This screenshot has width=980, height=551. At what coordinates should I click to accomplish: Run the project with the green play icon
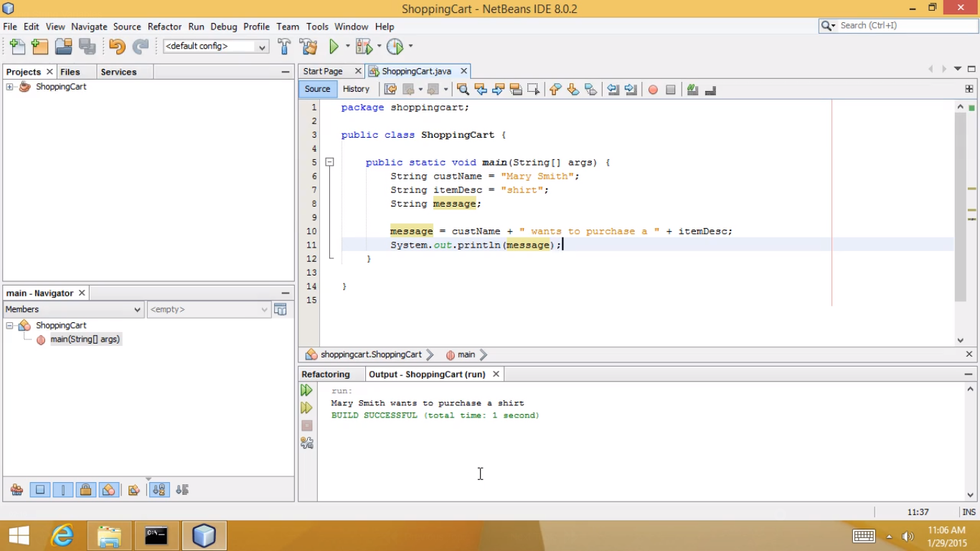(x=334, y=47)
